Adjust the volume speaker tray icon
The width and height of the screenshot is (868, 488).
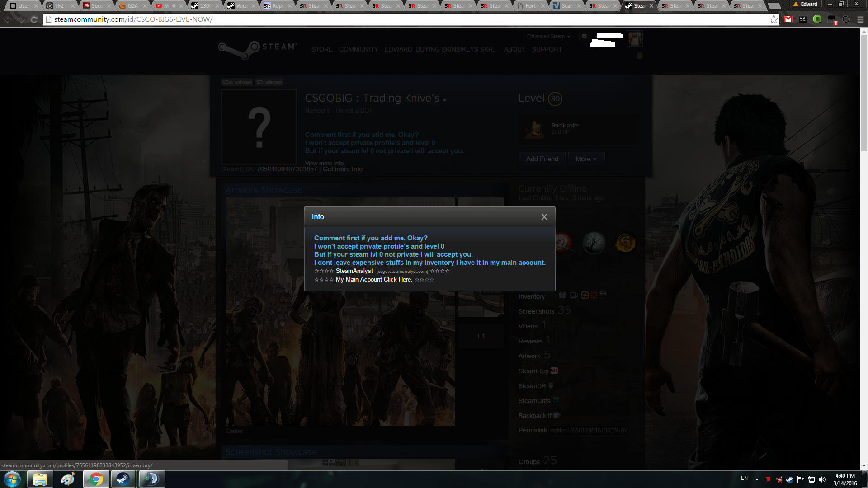pyautogui.click(x=822, y=479)
